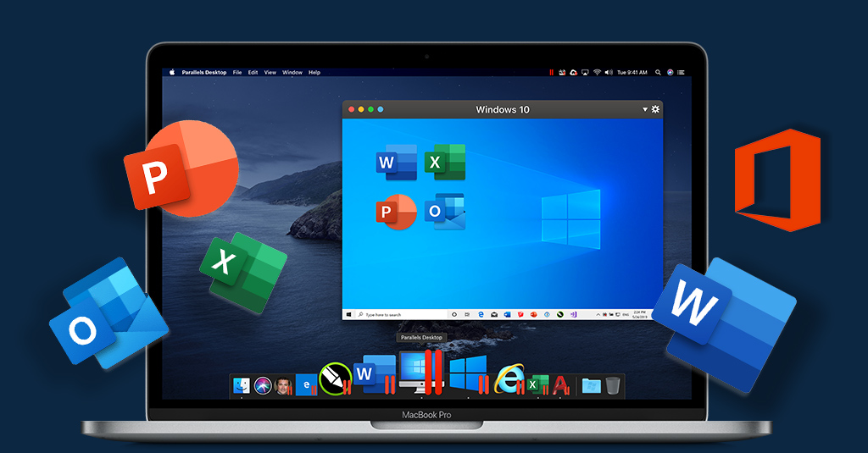Viewport: 868px width, 453px height.
Task: Open Excel icon on the Windows 10 desktop
Action: 445,162
